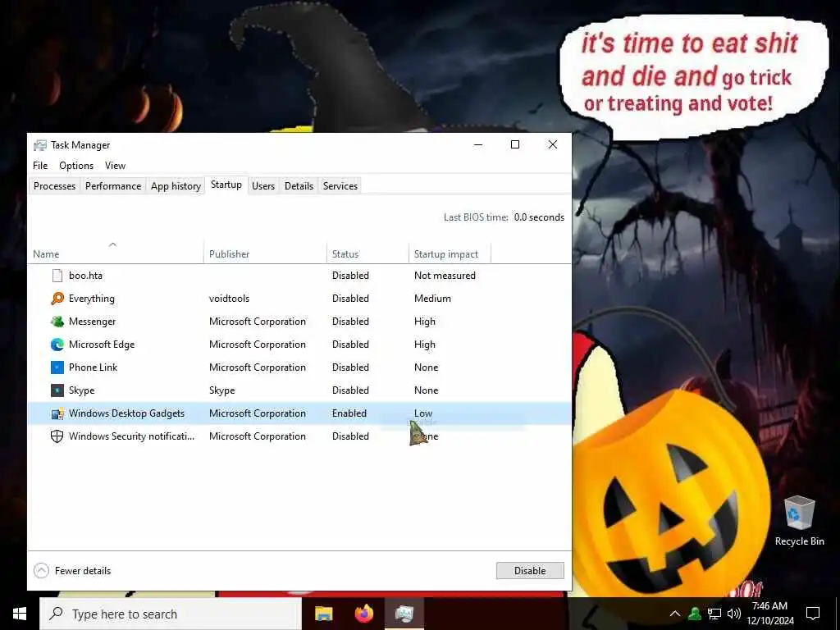This screenshot has height=630, width=840.
Task: Sort by the Publisher column header
Action: [265, 253]
